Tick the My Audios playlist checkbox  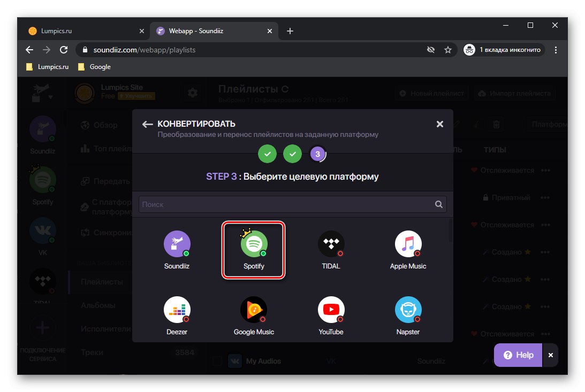(217, 361)
